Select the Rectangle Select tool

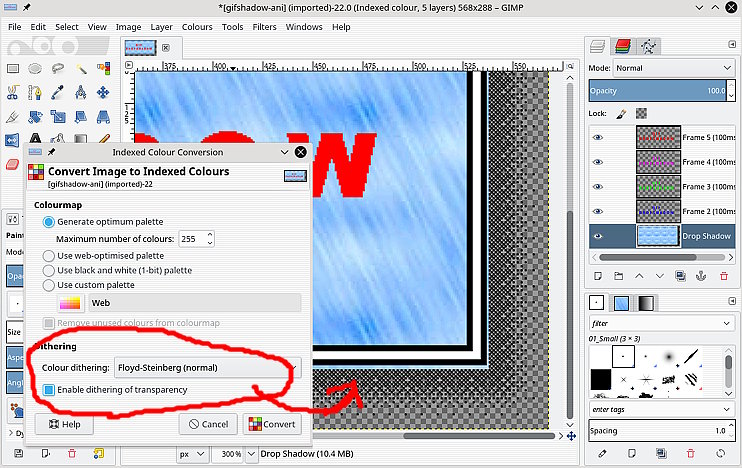pyautogui.click(x=13, y=69)
